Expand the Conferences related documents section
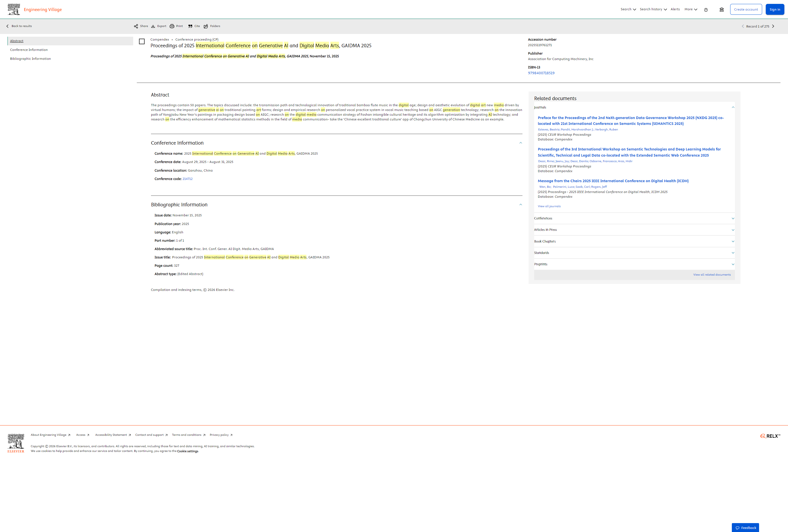The height and width of the screenshot is (532, 788). [634, 218]
